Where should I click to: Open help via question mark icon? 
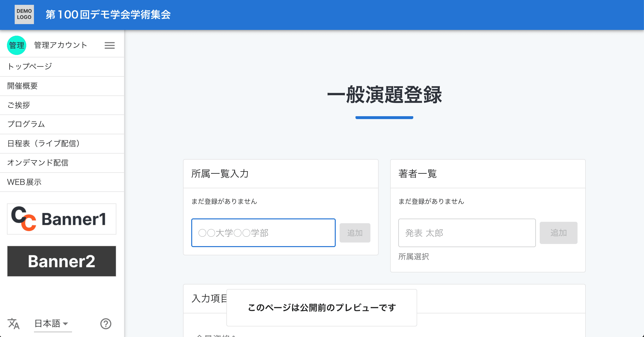click(106, 324)
